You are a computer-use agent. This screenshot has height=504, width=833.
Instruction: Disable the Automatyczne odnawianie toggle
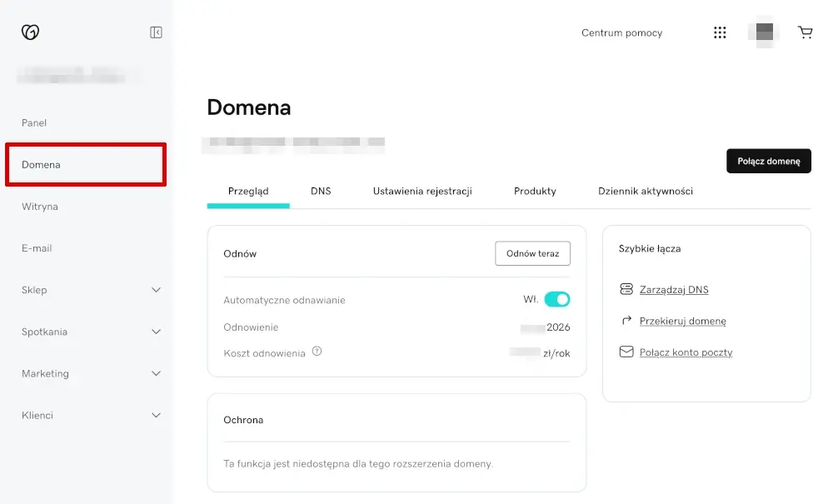556,298
